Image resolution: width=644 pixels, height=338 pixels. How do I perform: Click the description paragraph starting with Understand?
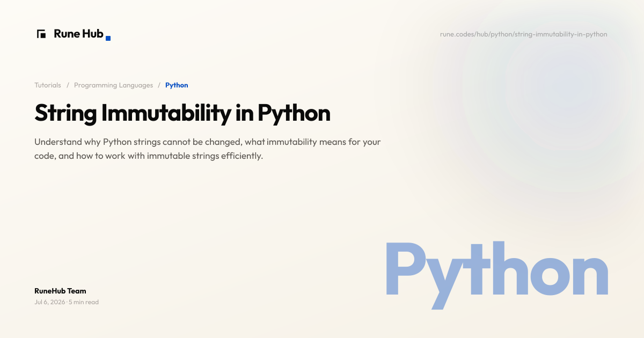pos(207,149)
